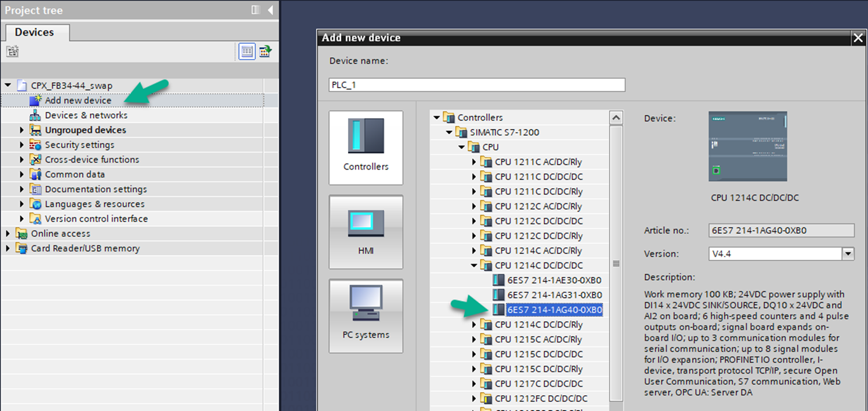Screen dimensions: 868x411
Task: Open Devices & networks in project tree
Action: [x=86, y=115]
